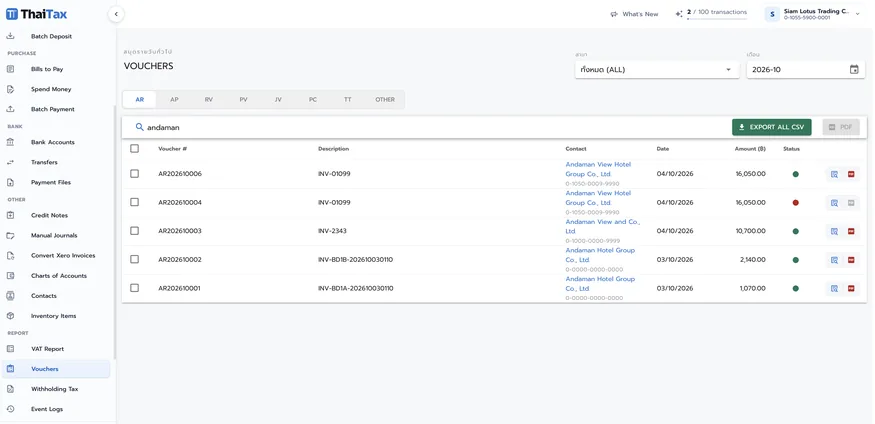Download PDF for voucher AR202610003
This screenshot has width=875, height=424.
coord(851,231)
